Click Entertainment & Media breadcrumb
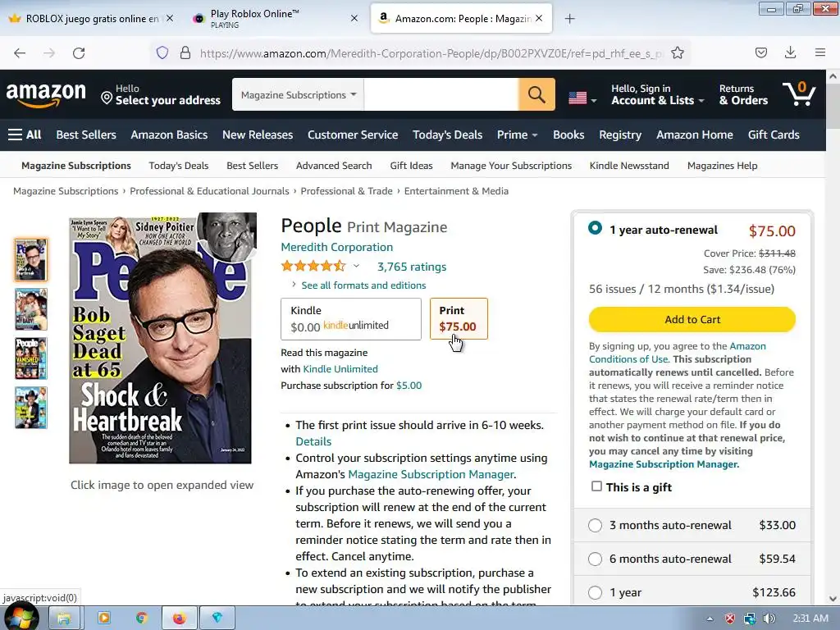 456,191
